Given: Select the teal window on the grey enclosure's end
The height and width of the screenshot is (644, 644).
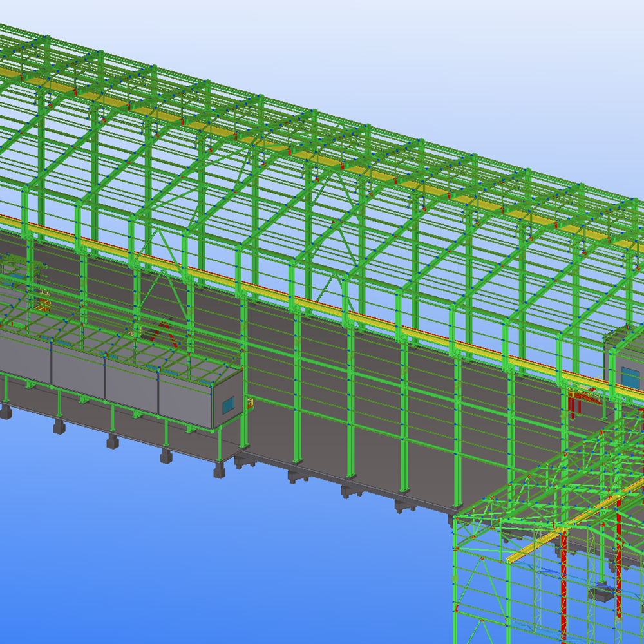Looking at the screenshot, I should (x=228, y=405).
